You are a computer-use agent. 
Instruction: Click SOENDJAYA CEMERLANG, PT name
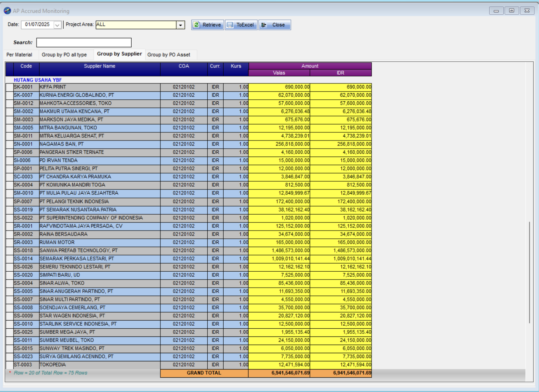[x=73, y=307]
